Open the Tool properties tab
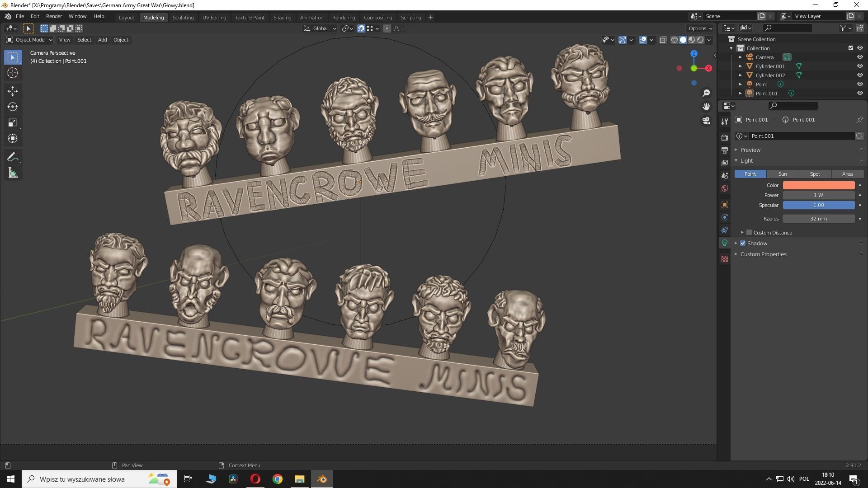Viewport: 868px width, 488px height. (725, 121)
